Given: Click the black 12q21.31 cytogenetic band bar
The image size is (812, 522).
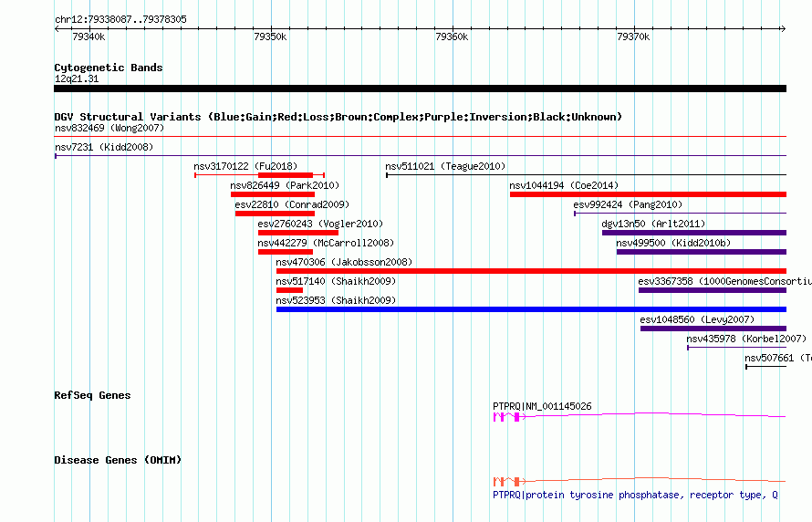Looking at the screenshot, I should pos(420,89).
